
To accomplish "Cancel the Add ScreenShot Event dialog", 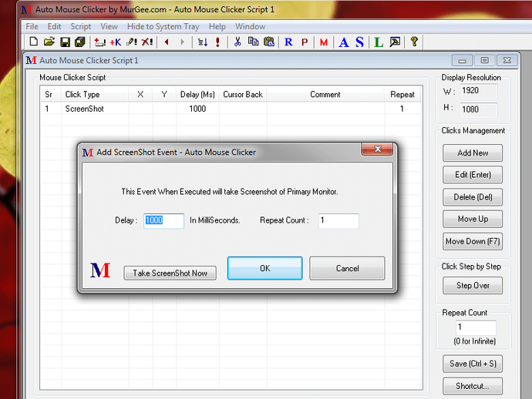I will click(347, 268).
